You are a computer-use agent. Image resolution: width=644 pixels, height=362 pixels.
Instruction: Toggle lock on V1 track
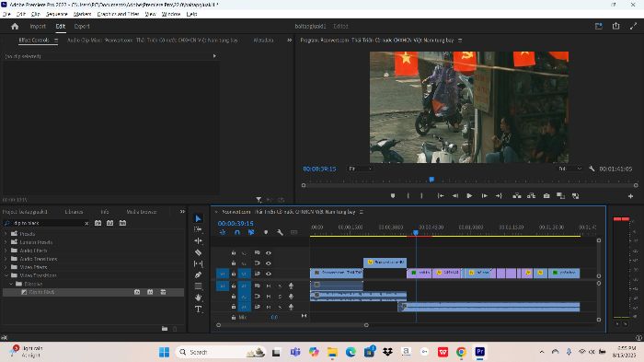234,274
